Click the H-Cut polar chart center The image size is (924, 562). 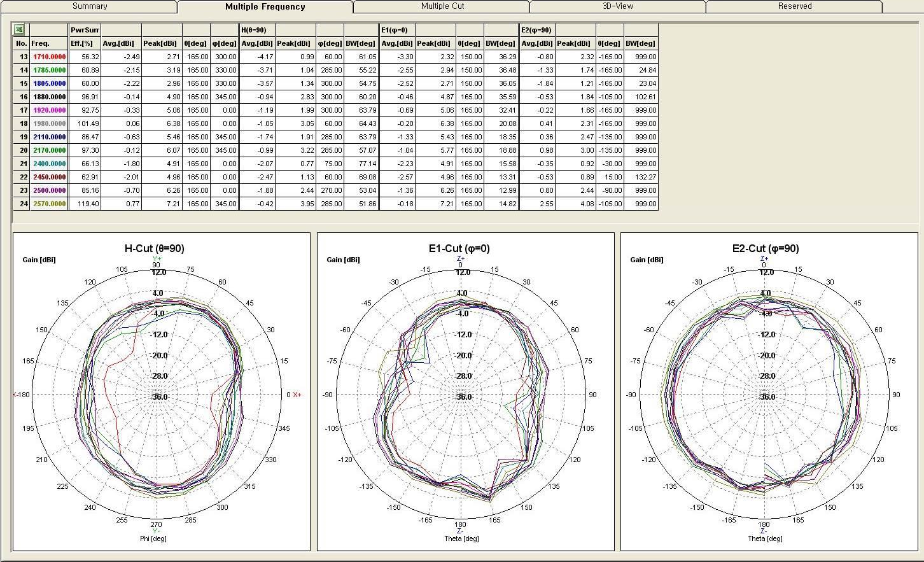tap(157, 395)
